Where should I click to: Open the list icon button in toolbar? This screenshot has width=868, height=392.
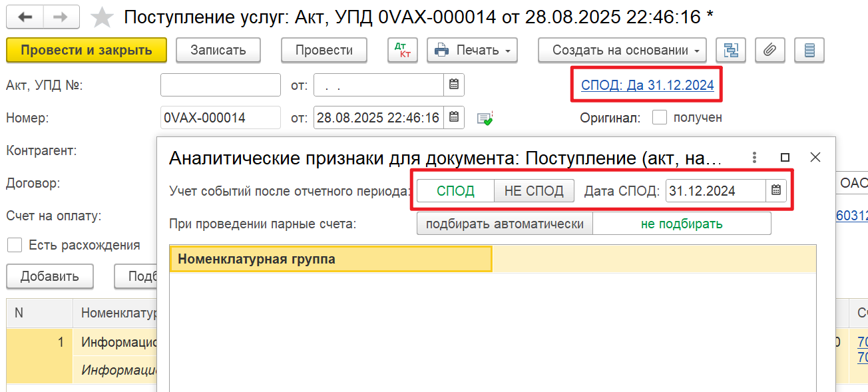coord(809,50)
